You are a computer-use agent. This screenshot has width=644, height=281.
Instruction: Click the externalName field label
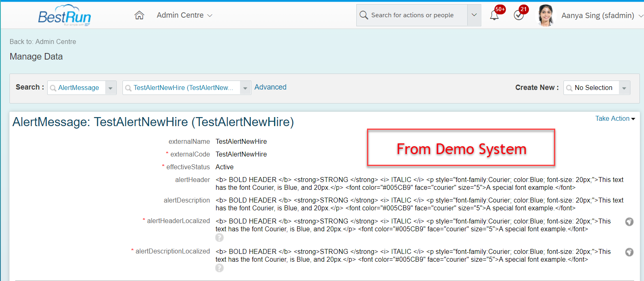189,142
